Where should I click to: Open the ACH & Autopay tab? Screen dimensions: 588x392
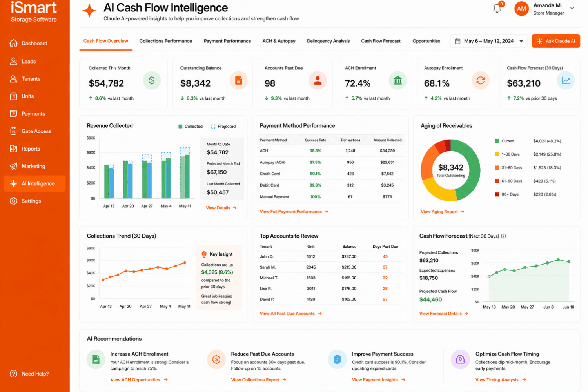pos(279,41)
